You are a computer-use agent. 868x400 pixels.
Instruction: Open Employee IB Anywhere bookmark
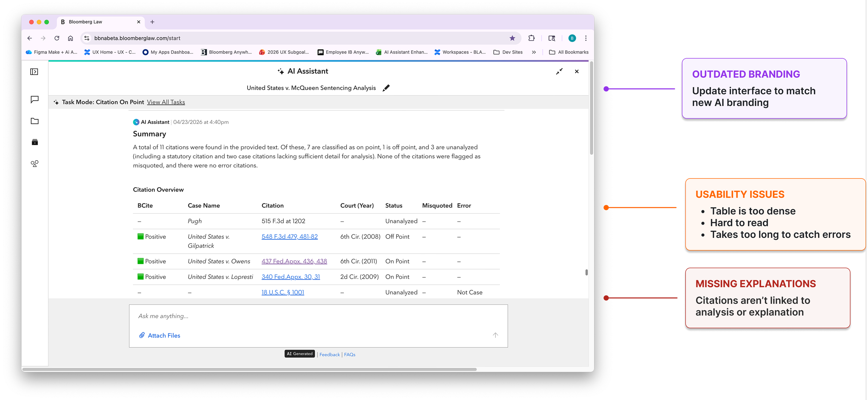point(343,52)
